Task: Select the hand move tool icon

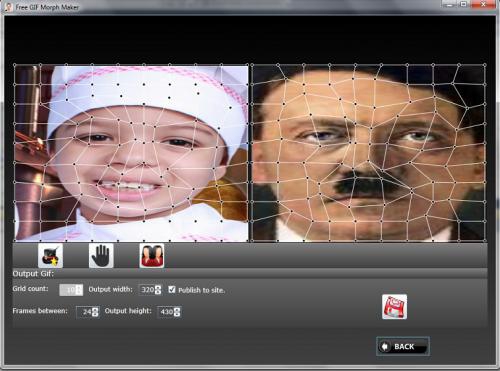Action: pos(101,256)
